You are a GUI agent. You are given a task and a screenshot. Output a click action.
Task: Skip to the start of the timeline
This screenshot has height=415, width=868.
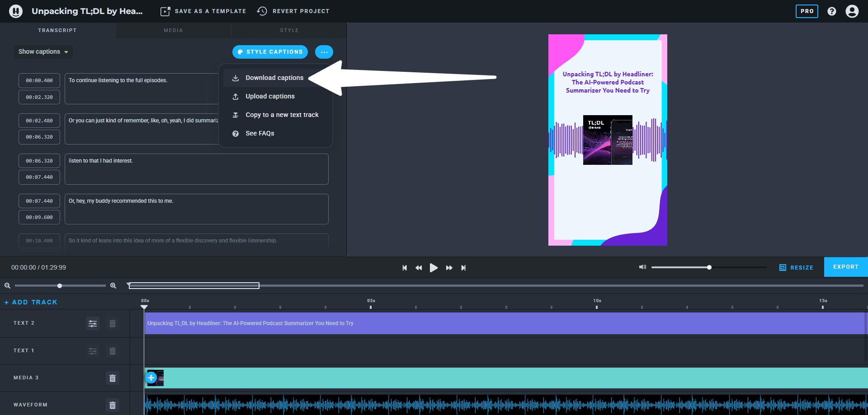point(405,268)
